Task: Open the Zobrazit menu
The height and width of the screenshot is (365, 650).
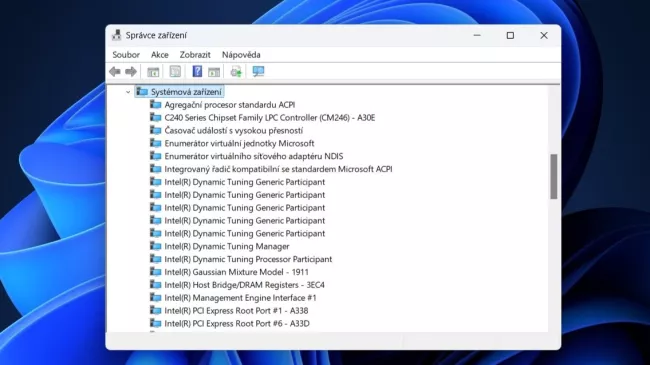Action: click(195, 55)
